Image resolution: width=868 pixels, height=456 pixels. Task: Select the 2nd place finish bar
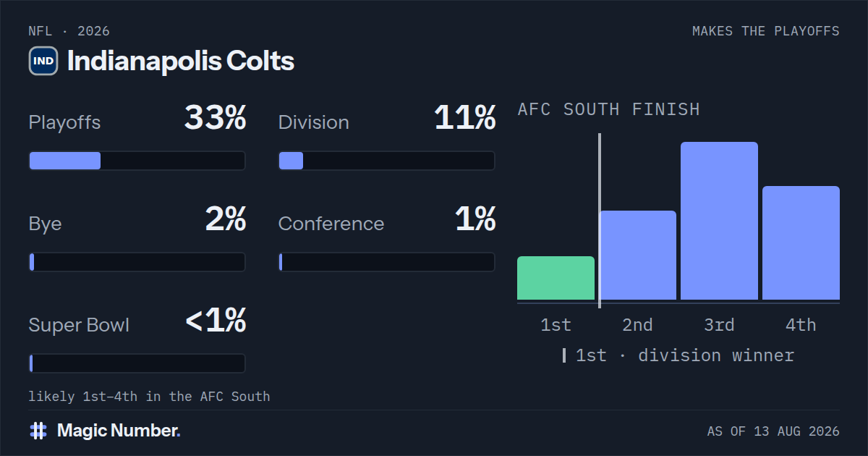[x=637, y=256]
